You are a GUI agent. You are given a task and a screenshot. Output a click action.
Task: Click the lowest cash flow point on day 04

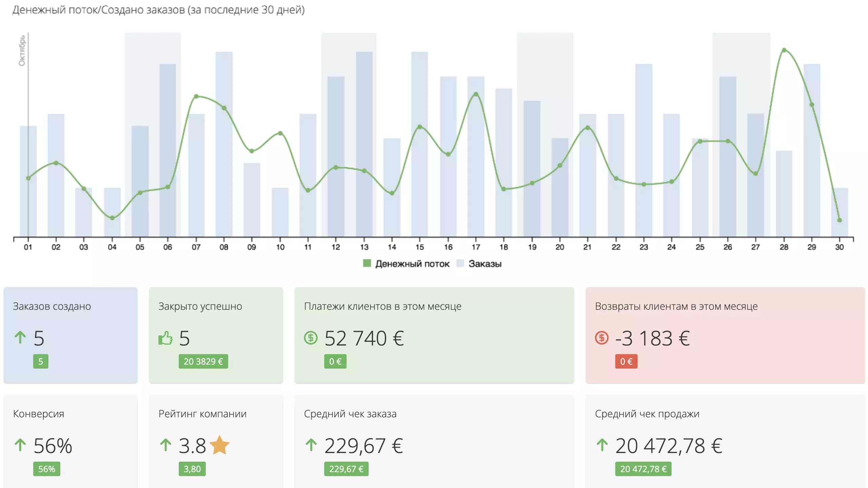tap(112, 218)
